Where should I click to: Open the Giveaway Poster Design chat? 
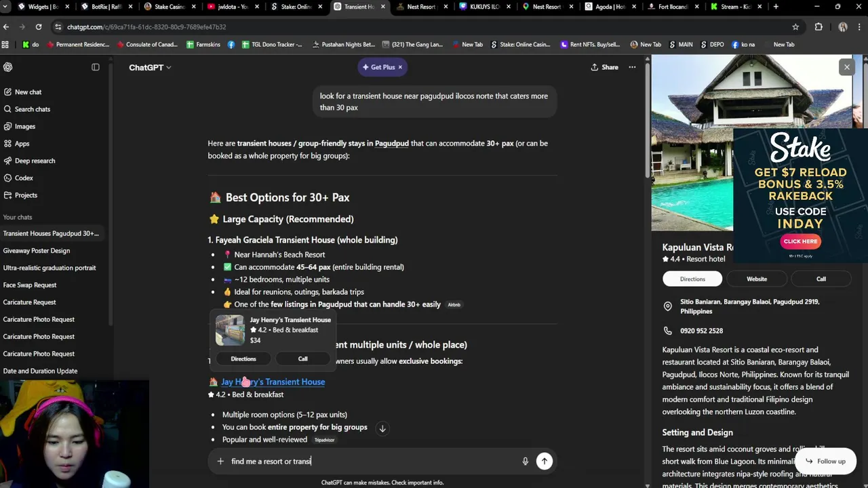pyautogui.click(x=37, y=251)
